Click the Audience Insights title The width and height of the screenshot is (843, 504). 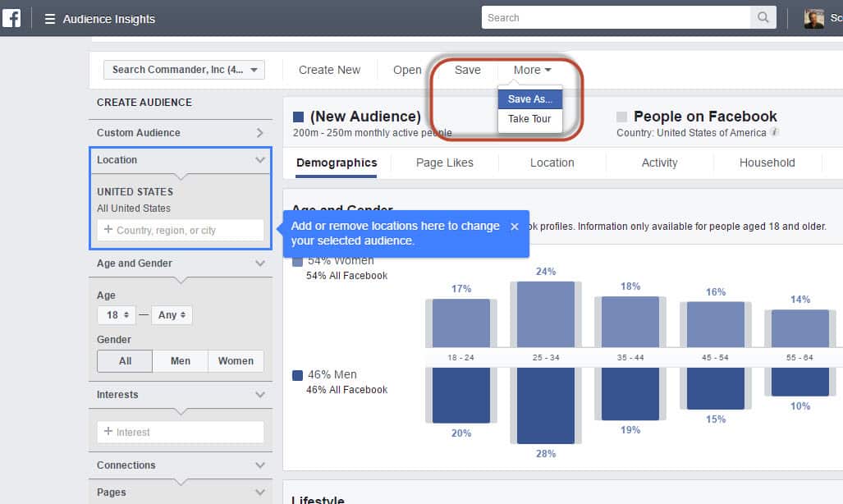coord(109,19)
